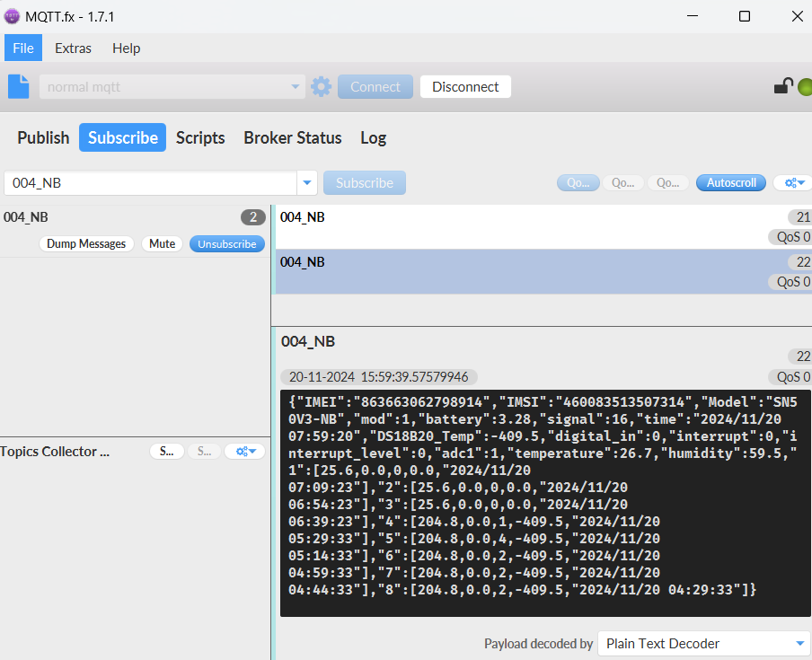Open the Topics Collector gear dropdown
Image resolution: width=812 pixels, height=660 pixels.
(245, 452)
